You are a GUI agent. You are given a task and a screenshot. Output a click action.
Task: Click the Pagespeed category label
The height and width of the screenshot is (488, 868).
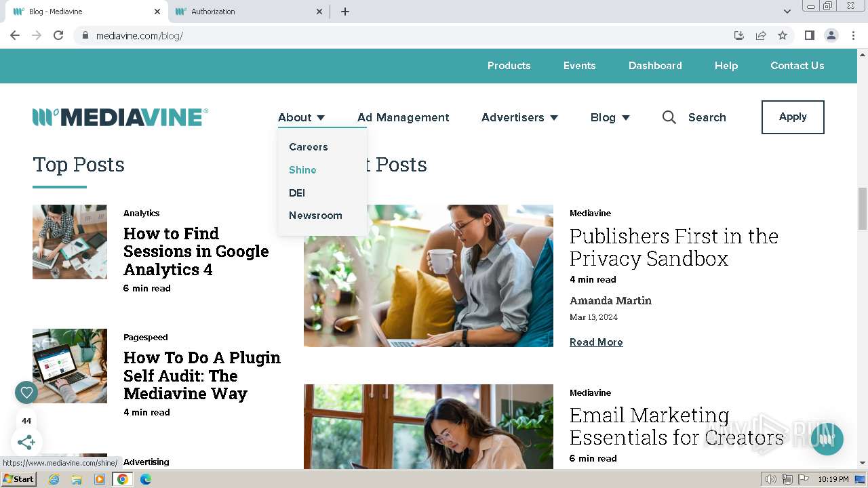pos(146,338)
